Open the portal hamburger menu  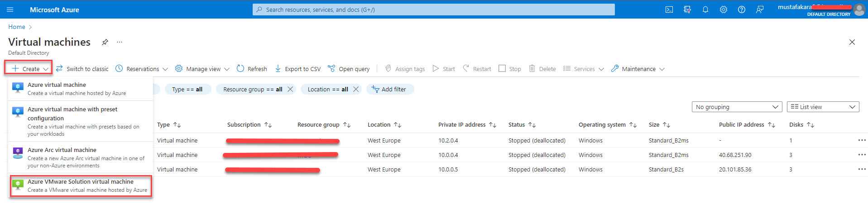pyautogui.click(x=10, y=10)
